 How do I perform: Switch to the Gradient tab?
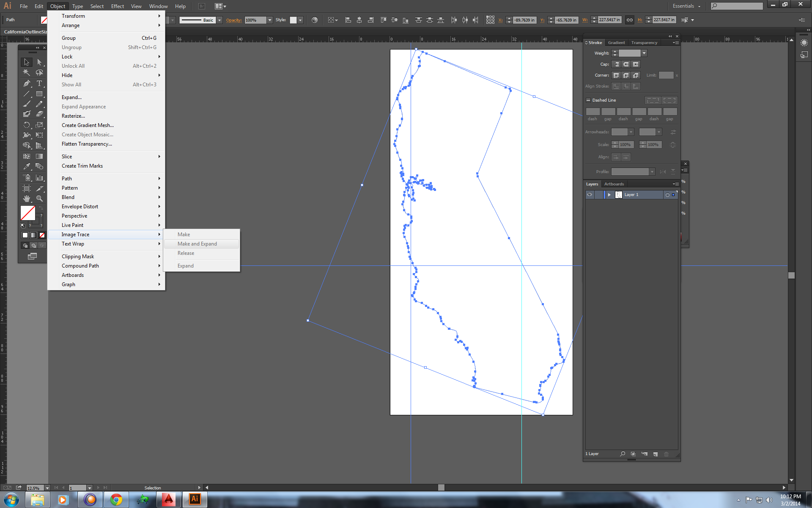coord(616,43)
